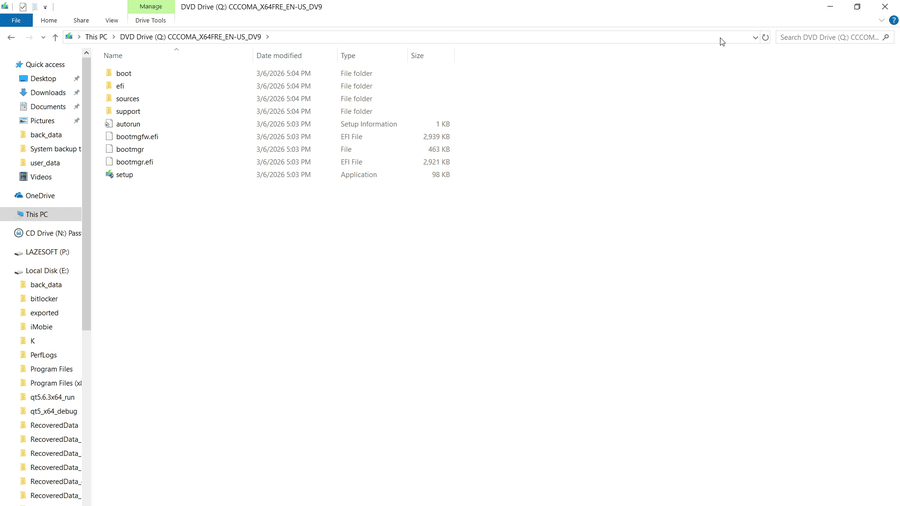Open CD Drive (N:) in sidebar
900x506 pixels.
pyautogui.click(x=53, y=233)
